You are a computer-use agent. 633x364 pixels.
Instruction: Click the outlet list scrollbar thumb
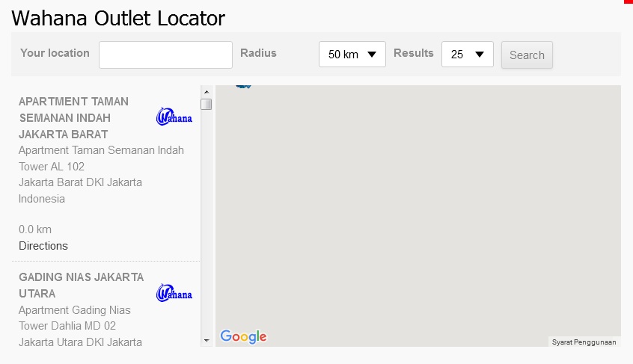click(207, 104)
